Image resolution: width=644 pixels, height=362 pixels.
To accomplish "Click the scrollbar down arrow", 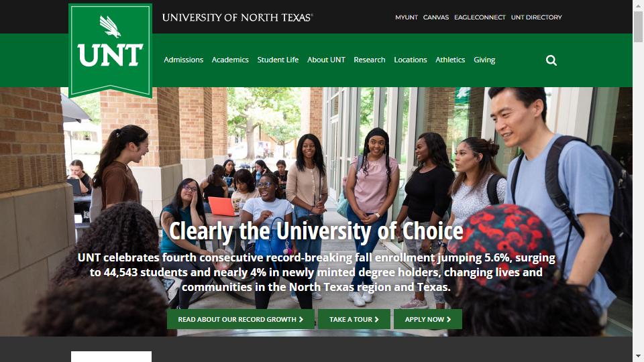I will [x=638, y=356].
